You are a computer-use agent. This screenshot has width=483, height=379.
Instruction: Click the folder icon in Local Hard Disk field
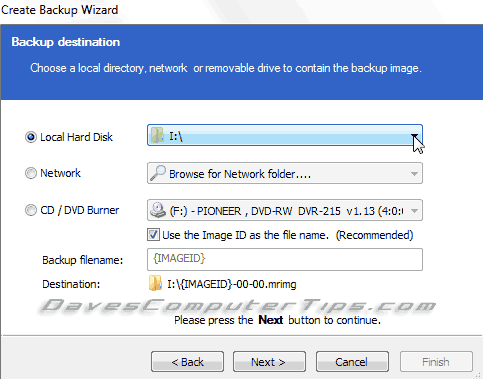pyautogui.click(x=156, y=135)
